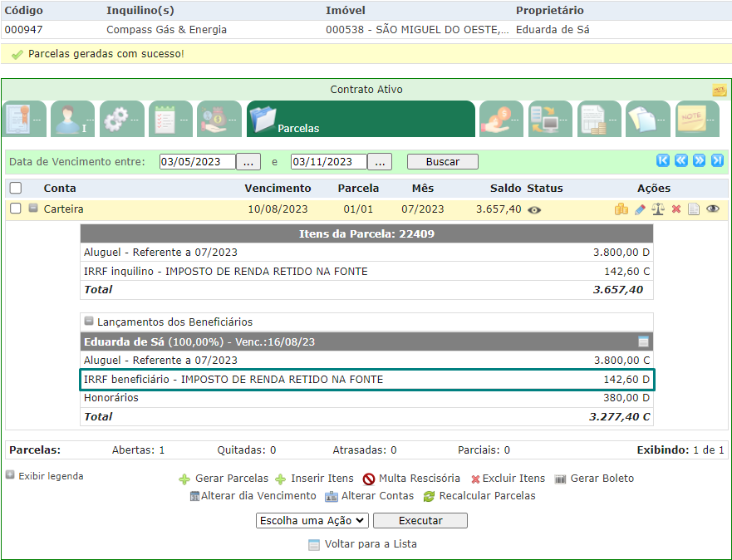Click Abertas: 1 counter
732x560 pixels.
(138, 450)
